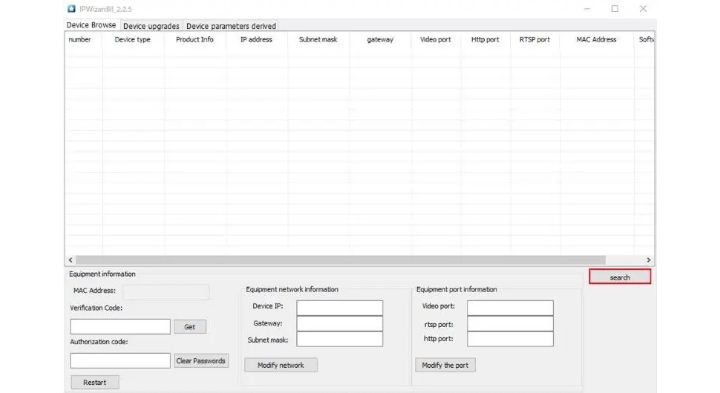Open the Device upgrades tab
This screenshot has height=393, width=720.
(151, 26)
